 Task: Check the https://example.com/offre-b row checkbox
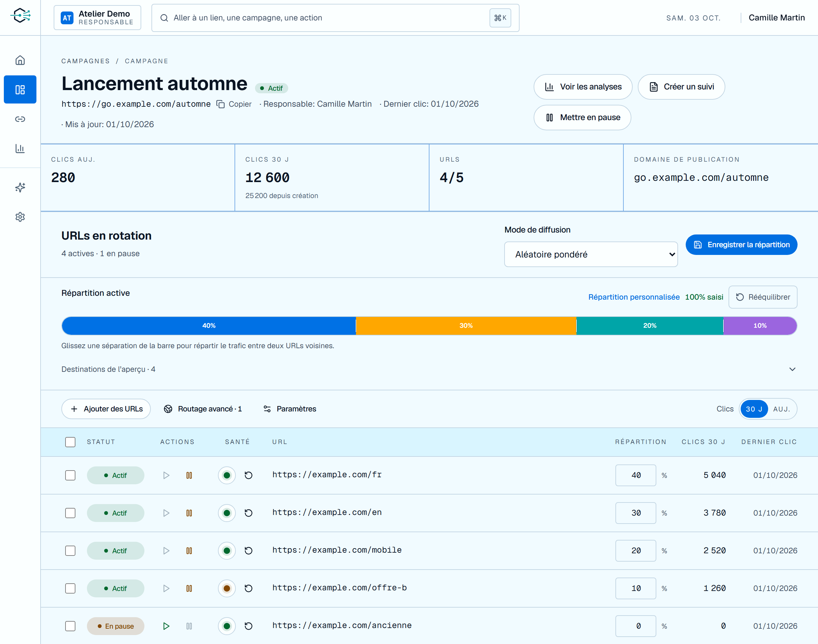[x=70, y=588]
